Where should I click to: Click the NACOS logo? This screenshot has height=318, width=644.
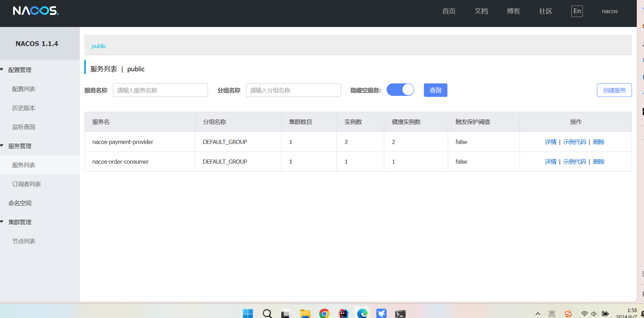[x=36, y=11]
